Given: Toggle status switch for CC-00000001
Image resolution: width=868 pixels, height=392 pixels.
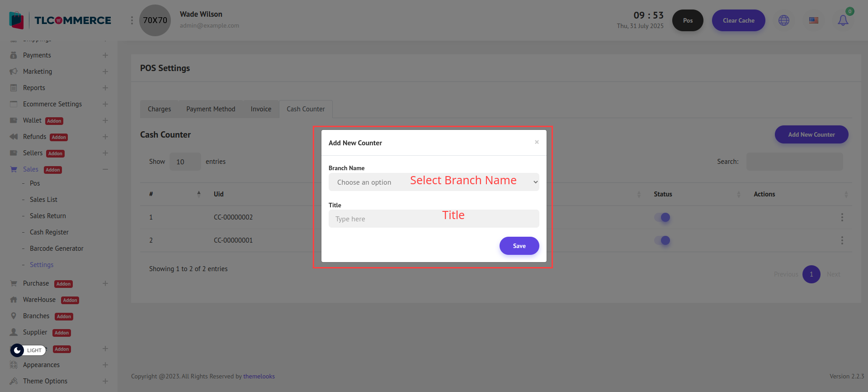Looking at the screenshot, I should point(662,240).
